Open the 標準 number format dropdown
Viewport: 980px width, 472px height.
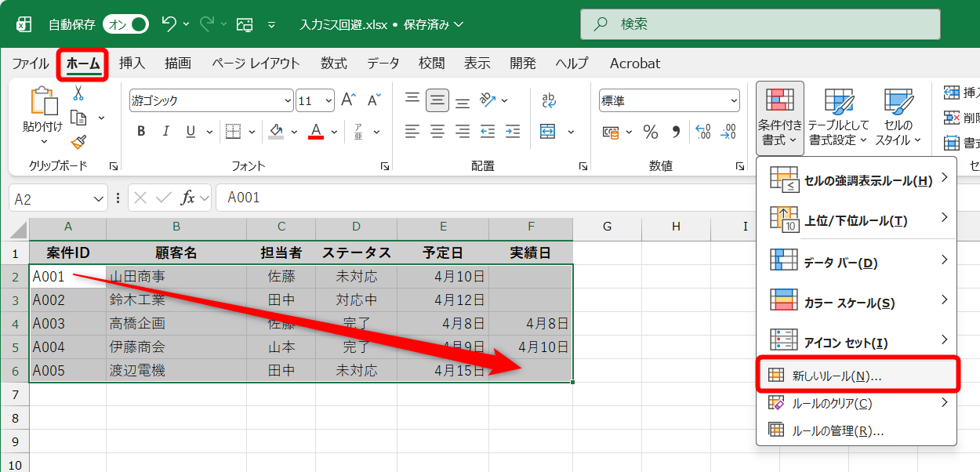point(735,100)
